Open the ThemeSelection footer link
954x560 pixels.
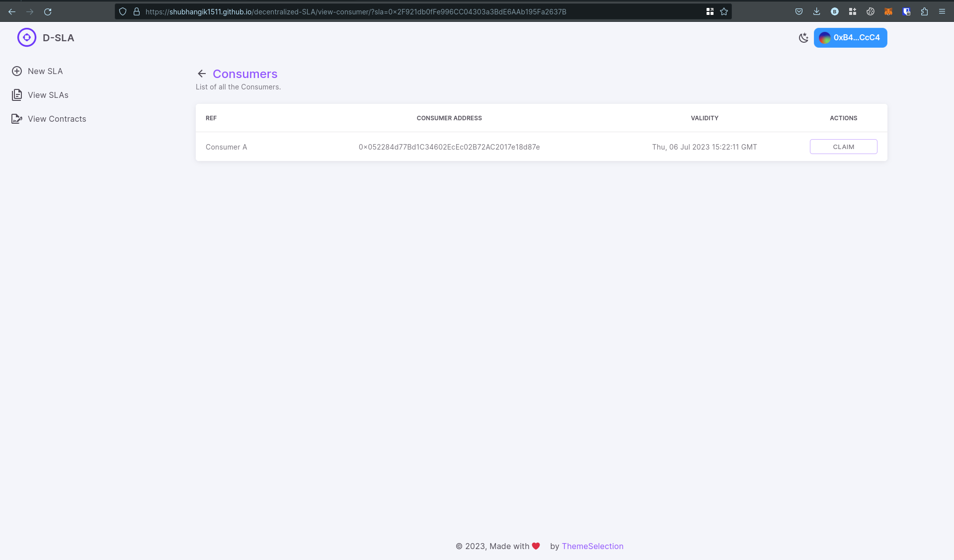point(592,546)
